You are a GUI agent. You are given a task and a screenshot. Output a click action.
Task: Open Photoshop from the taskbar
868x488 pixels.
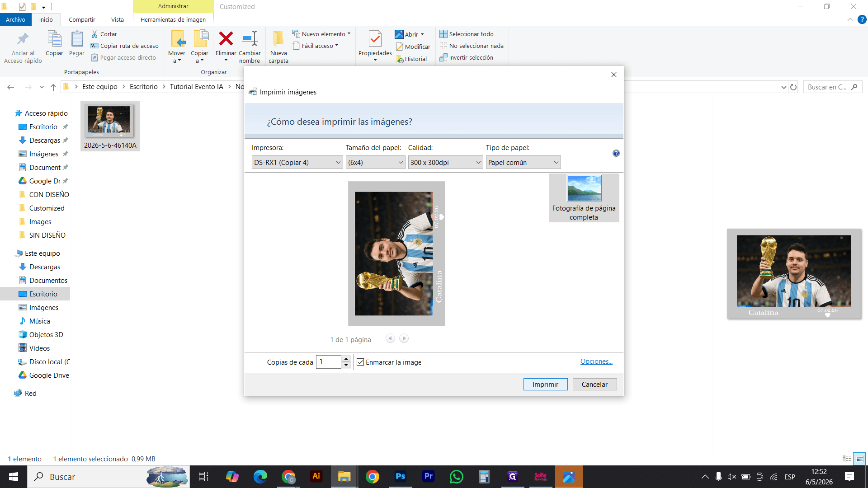click(400, 476)
